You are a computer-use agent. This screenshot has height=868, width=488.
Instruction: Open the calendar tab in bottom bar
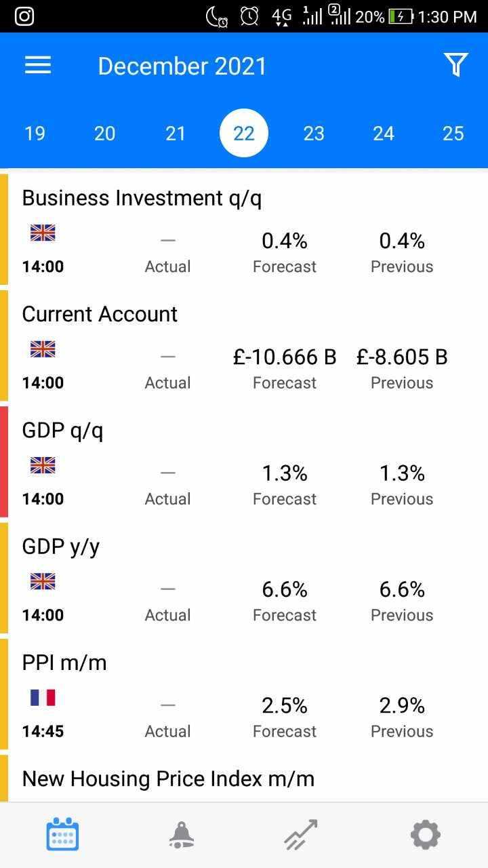(x=62, y=834)
